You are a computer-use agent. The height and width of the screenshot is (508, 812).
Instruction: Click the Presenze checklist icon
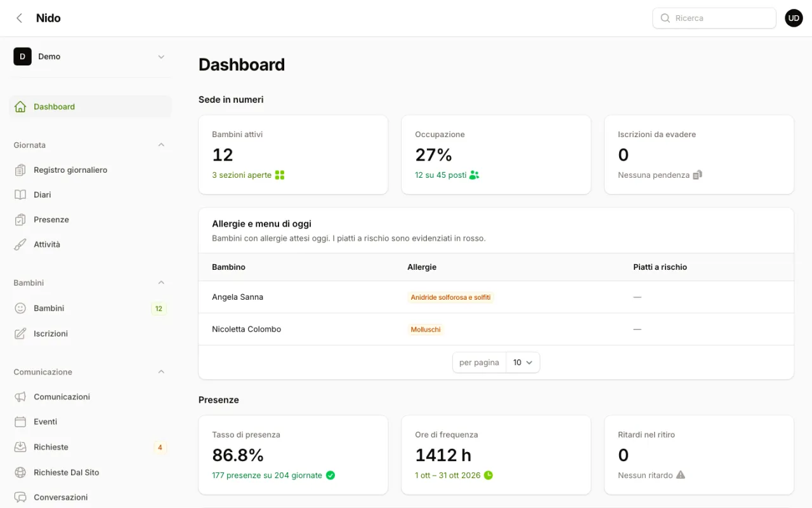20,220
